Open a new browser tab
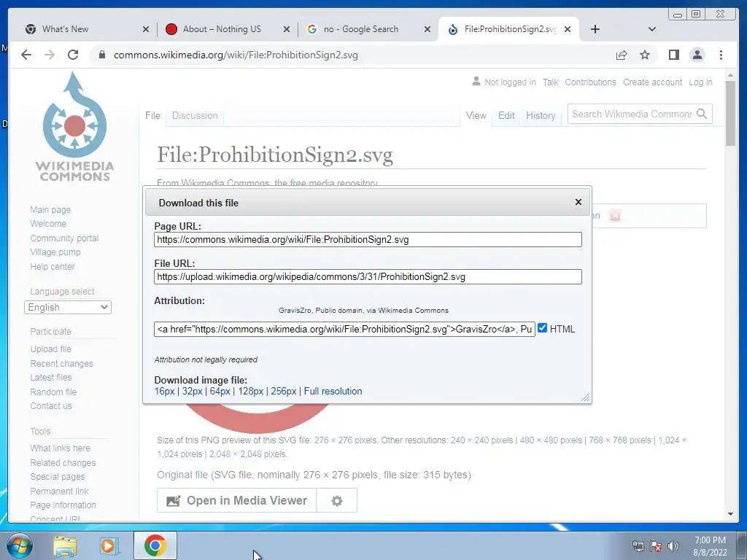This screenshot has height=560, width=747. 595,29
